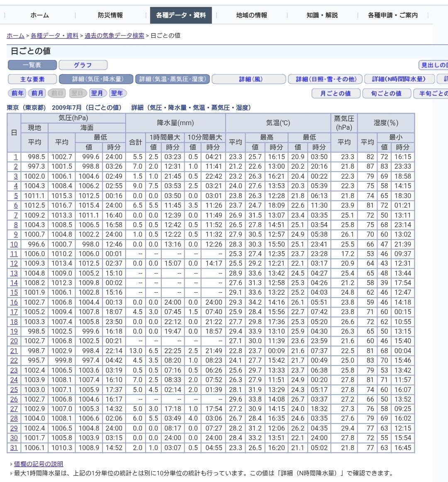
Task: Open the ホーム top navigation tab
Action: (39, 15)
